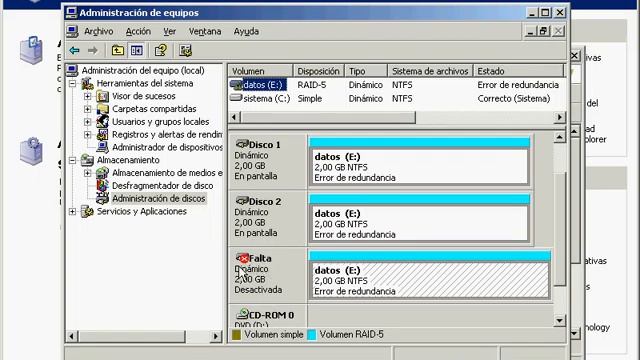This screenshot has height=360, width=640.
Task: Click the Disco 1 drive icon
Action: tap(242, 144)
